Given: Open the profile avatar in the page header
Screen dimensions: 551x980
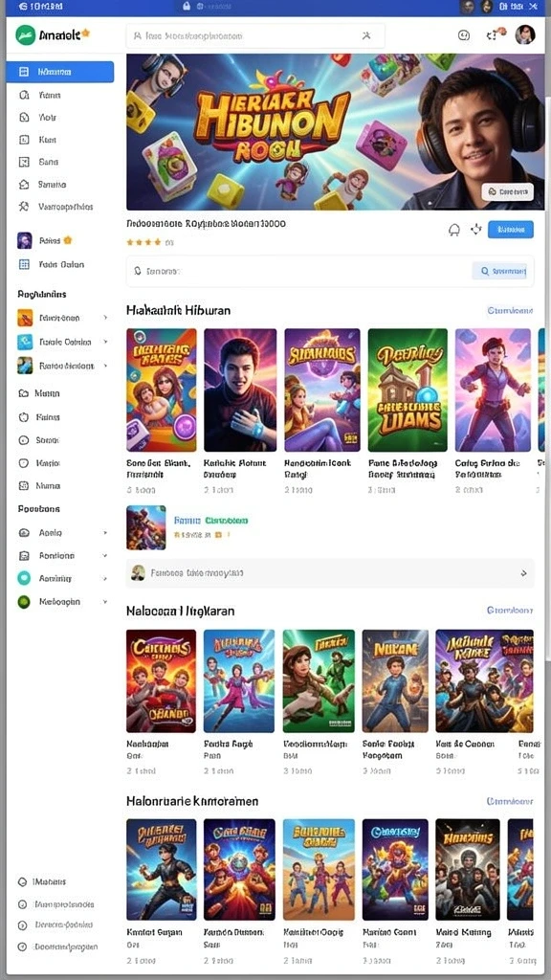Looking at the screenshot, I should coord(525,35).
